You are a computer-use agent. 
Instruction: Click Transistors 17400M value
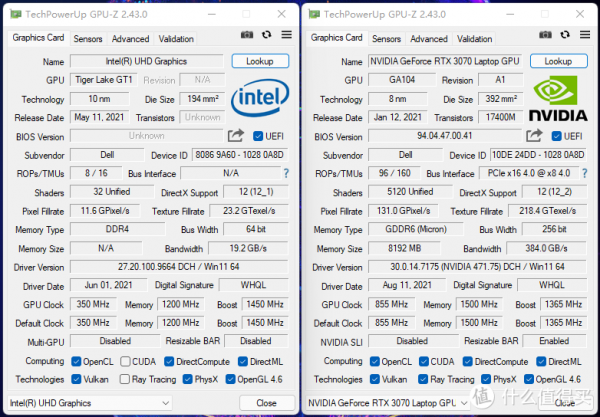[x=501, y=117]
